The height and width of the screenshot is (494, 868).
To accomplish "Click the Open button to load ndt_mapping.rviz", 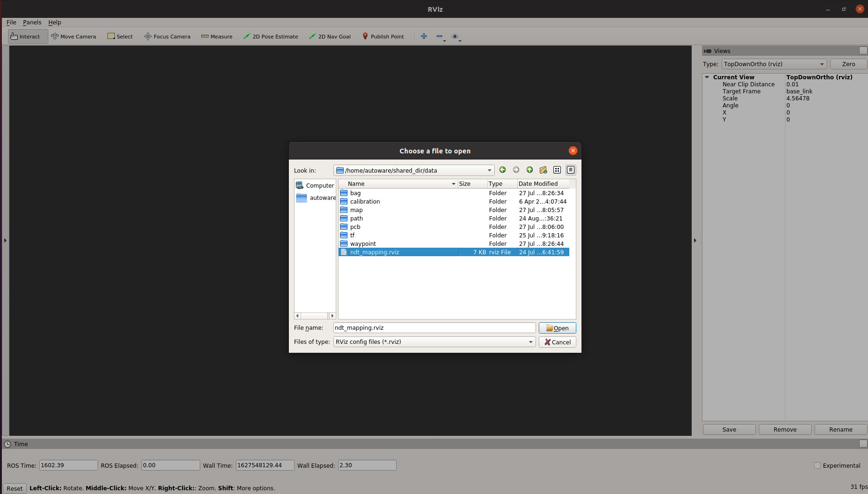I will [x=557, y=328].
